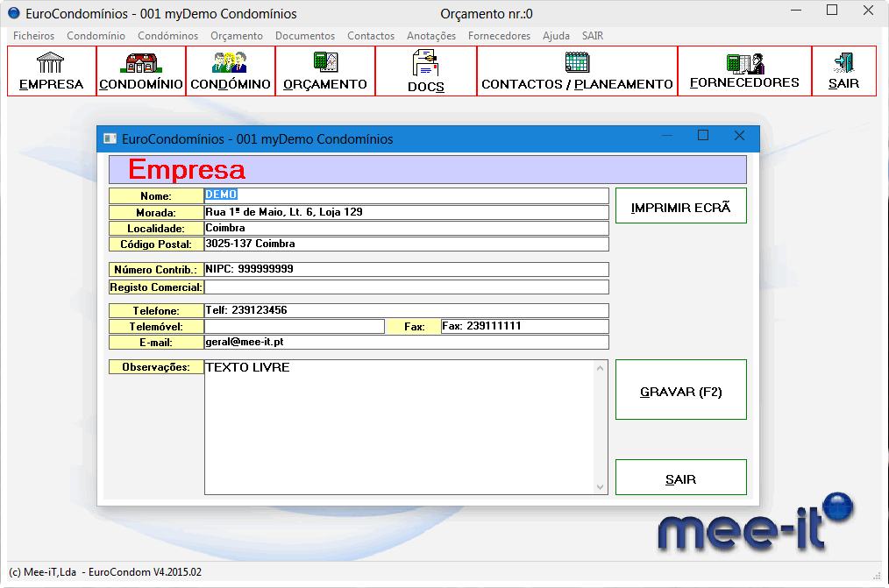Click the Condomínio house icon
The image size is (889, 588).
140,63
